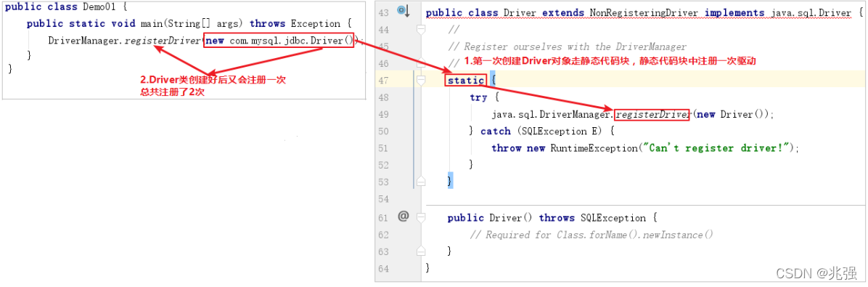Click 'DriverManager' in the Demo01 main method
868x287 pixels.
coord(84,41)
